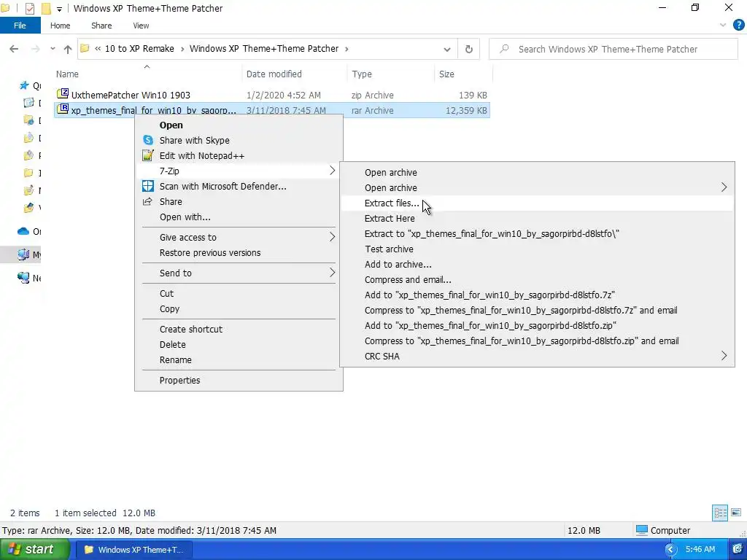Select My Computer in navigation pane
747x560 pixels.
point(28,254)
